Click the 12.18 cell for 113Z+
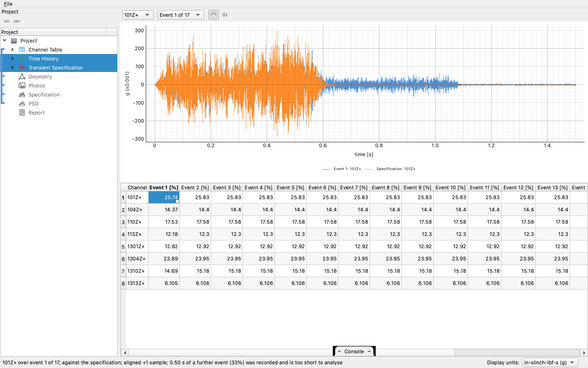 pyautogui.click(x=164, y=234)
